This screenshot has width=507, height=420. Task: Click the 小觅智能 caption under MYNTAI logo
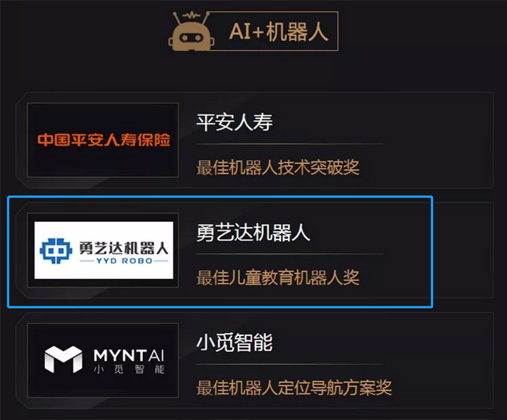(129, 369)
